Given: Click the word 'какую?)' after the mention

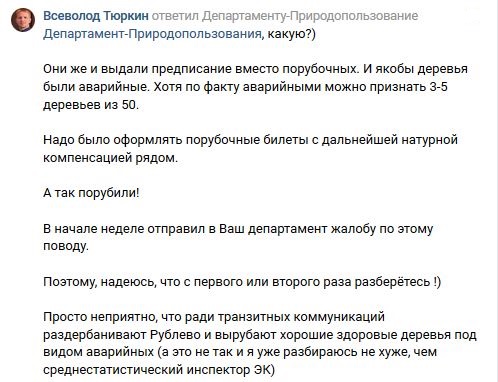Looking at the screenshot, I should coord(291,34).
